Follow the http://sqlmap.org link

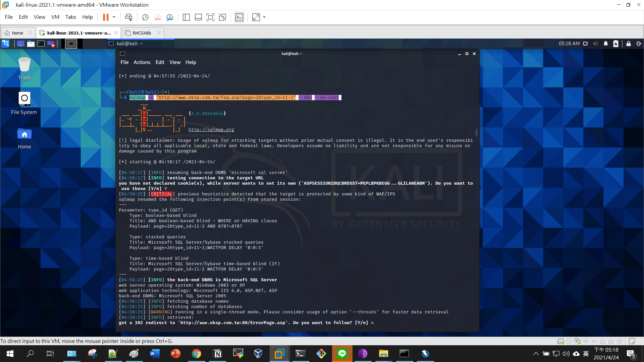pos(211,130)
